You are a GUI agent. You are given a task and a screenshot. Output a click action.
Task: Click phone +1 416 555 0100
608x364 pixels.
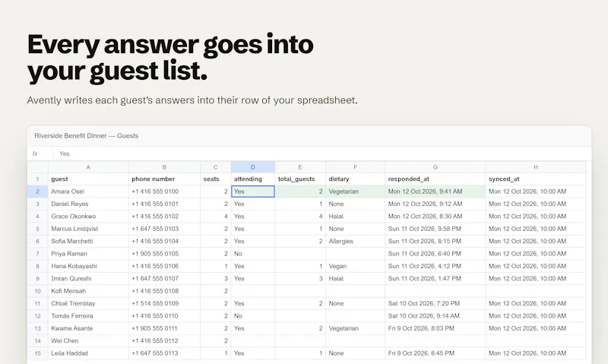pos(164,191)
